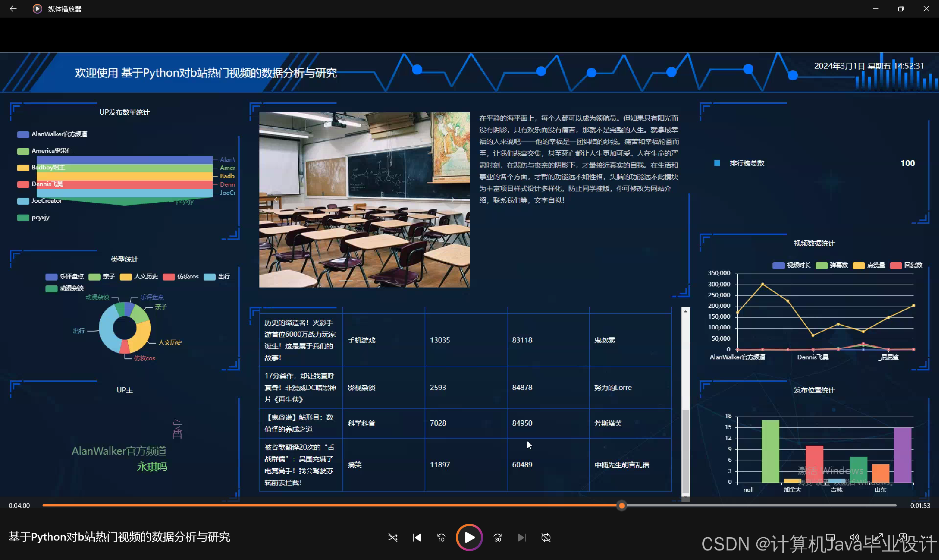The height and width of the screenshot is (560, 939).
Task: Click the value 84950 in the table
Action: [x=522, y=423]
